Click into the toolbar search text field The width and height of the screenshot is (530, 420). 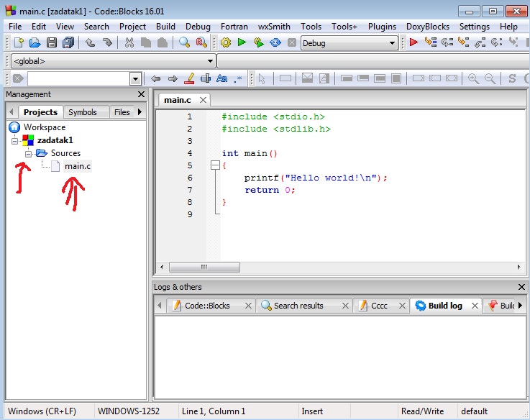79,79
